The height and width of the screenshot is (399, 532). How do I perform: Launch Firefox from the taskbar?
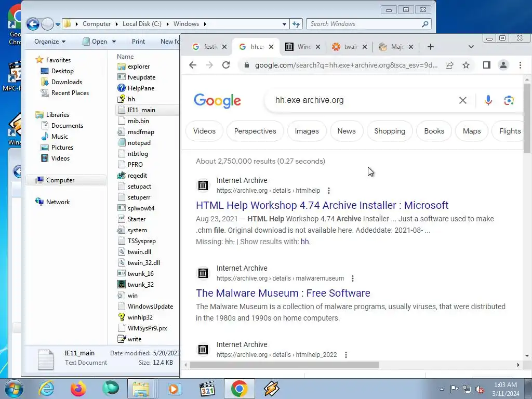78,389
